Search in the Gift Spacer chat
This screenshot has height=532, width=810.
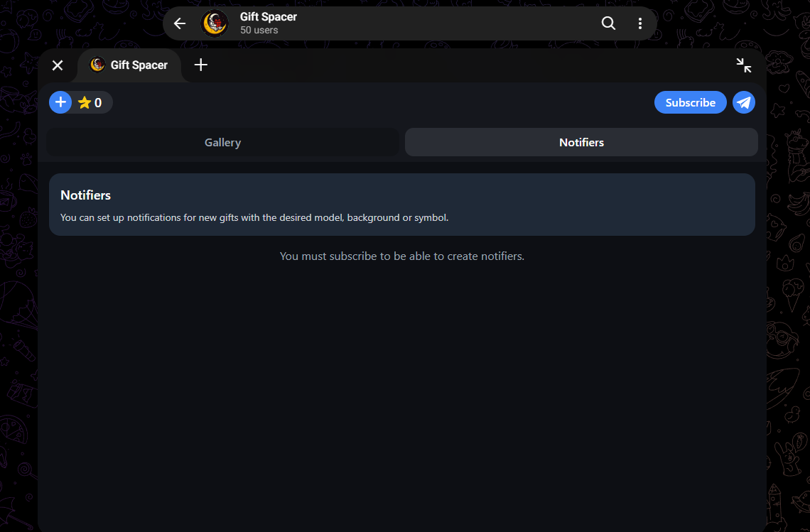608,23
